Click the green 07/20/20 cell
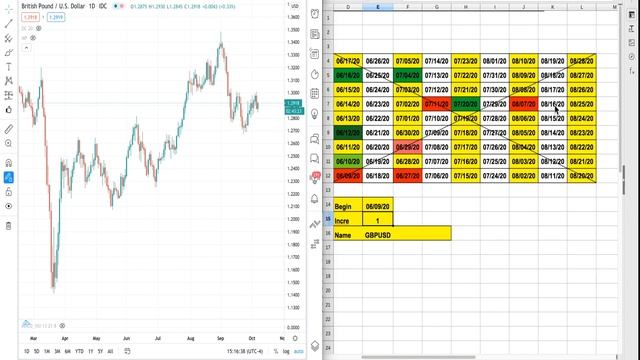 click(x=466, y=104)
